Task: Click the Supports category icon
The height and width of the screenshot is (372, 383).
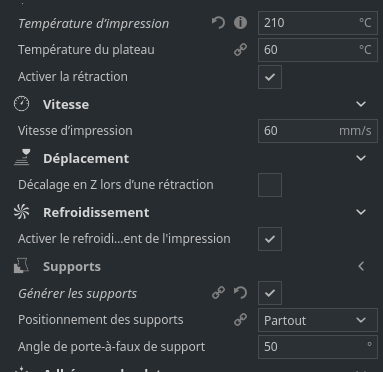Action: tap(21, 266)
